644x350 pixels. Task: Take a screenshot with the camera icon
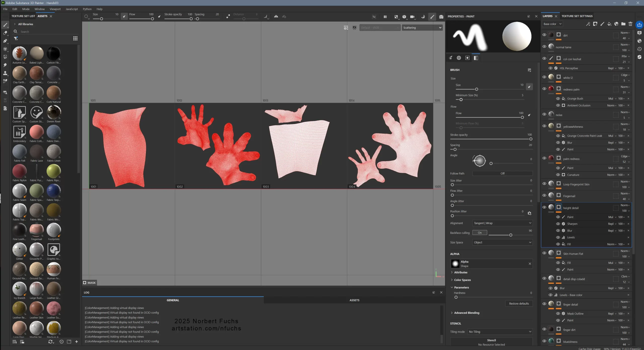(441, 17)
